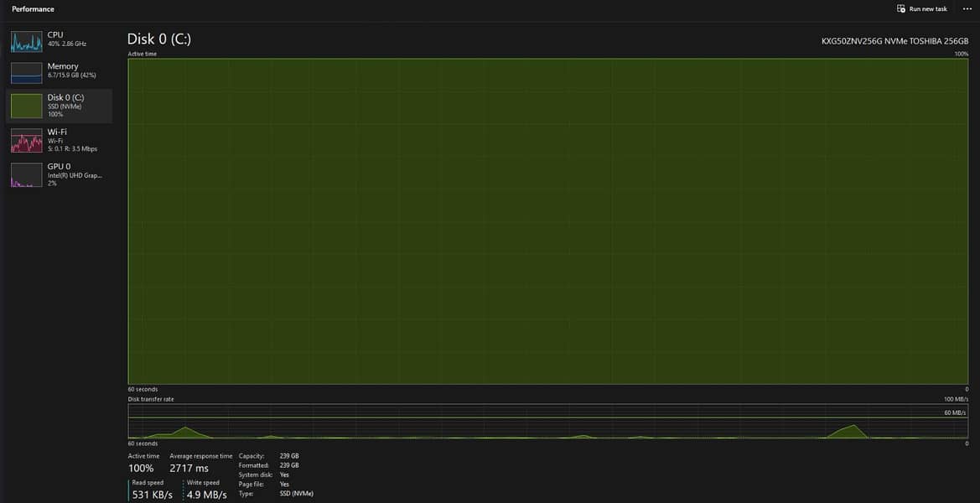This screenshot has height=503, width=980.
Task: Select the Disk 0 (C:) sidebar thumbnail
Action: [x=26, y=106]
